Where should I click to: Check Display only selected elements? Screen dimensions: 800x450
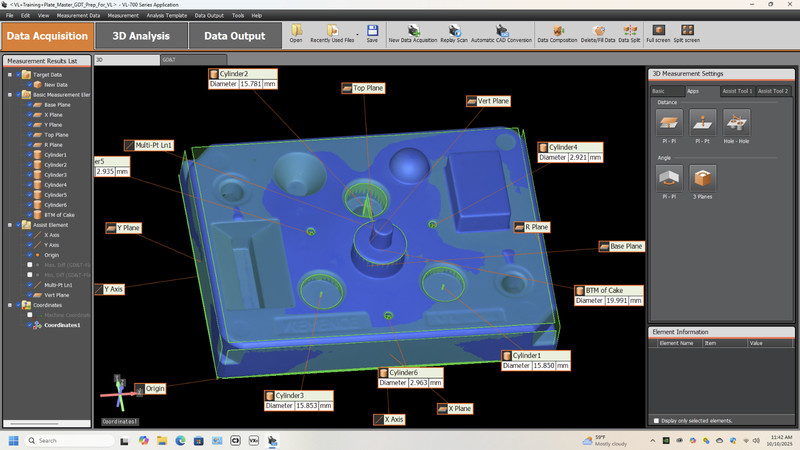tap(656, 421)
